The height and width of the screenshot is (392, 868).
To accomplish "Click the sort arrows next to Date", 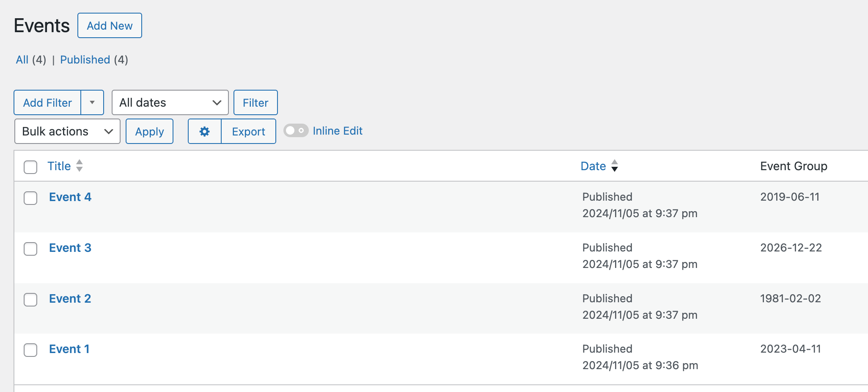I will (x=615, y=166).
